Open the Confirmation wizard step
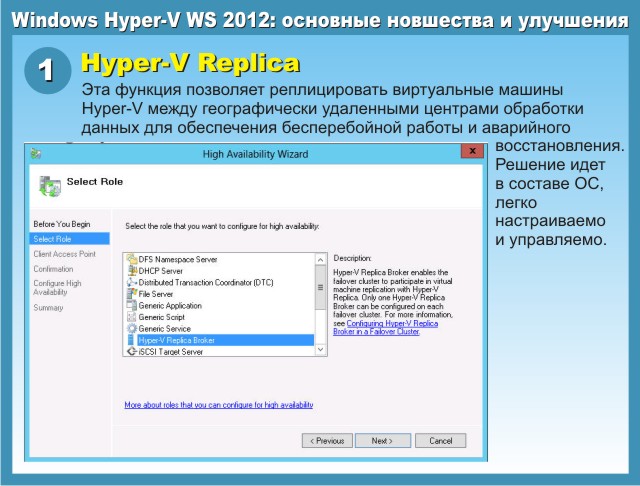This screenshot has width=640, height=486. [53, 269]
